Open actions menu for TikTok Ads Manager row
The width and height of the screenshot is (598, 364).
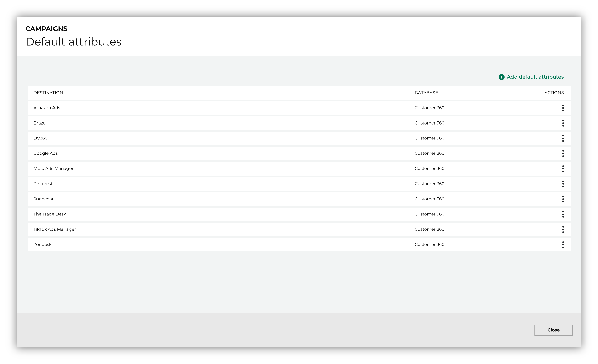click(x=563, y=229)
